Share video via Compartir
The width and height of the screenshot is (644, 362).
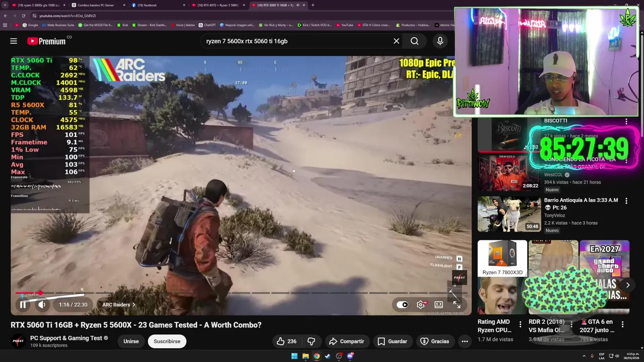(346, 341)
